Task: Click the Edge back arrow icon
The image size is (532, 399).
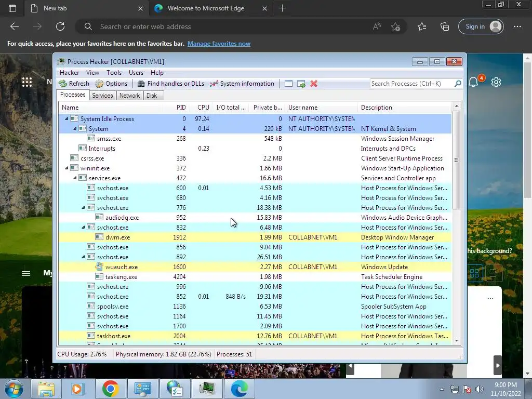Action: pos(14,26)
